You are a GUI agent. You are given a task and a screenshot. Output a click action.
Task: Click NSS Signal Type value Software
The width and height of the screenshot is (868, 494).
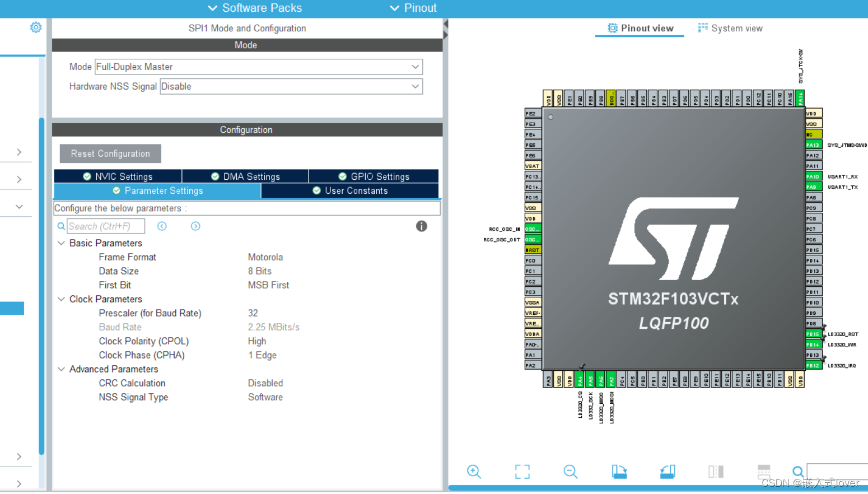coord(265,397)
